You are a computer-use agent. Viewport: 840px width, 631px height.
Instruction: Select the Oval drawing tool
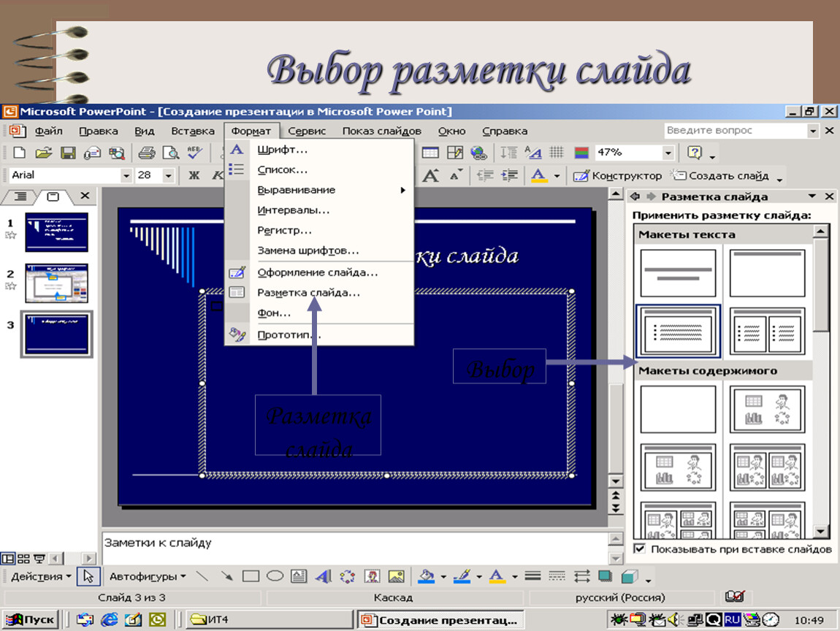(x=275, y=576)
